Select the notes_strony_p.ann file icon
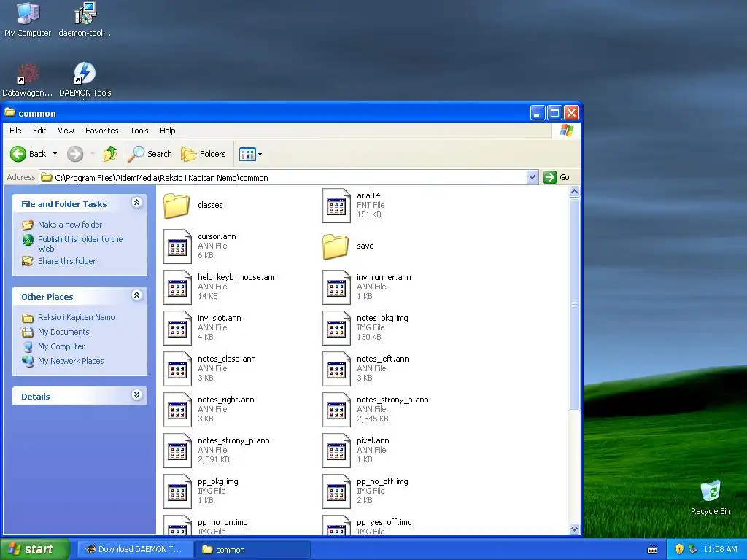Image resolution: width=747 pixels, height=560 pixels. (x=177, y=451)
